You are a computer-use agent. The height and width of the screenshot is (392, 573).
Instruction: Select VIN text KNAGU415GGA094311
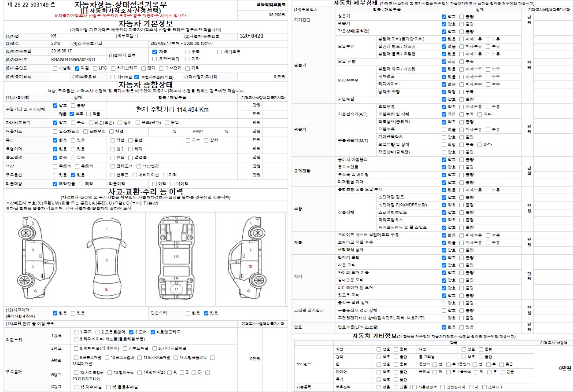(73, 59)
